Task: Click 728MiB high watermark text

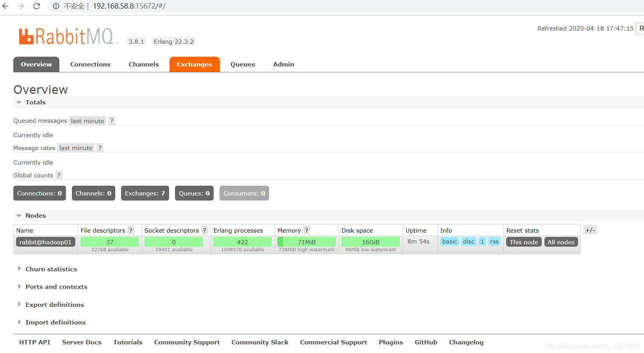Action: point(307,250)
